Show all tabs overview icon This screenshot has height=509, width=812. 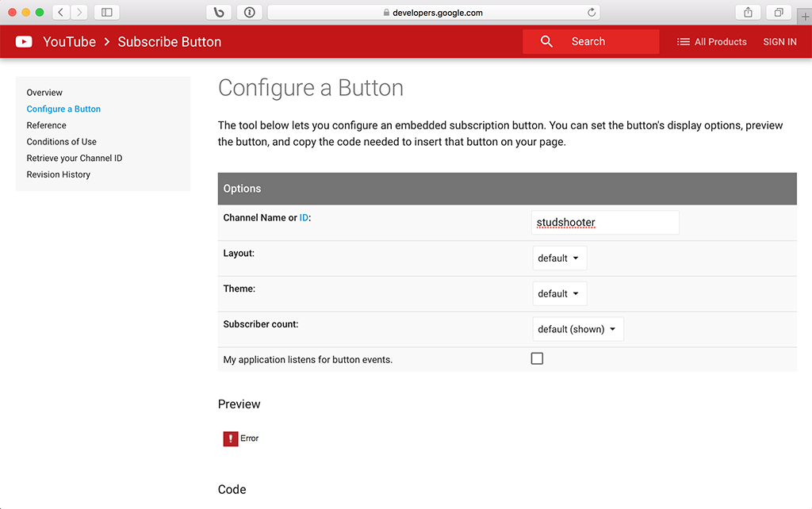click(x=779, y=13)
